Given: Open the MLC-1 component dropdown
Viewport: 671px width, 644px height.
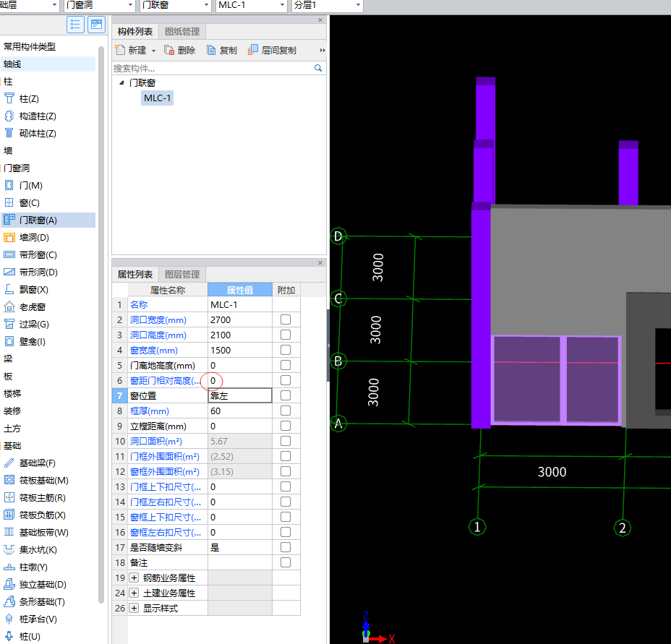Looking at the screenshot, I should [x=282, y=5].
